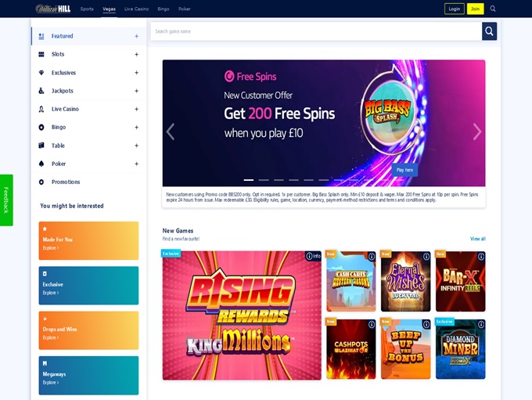The width and height of the screenshot is (532, 400).
Task: Expand the Slots category
Action: tap(136, 54)
